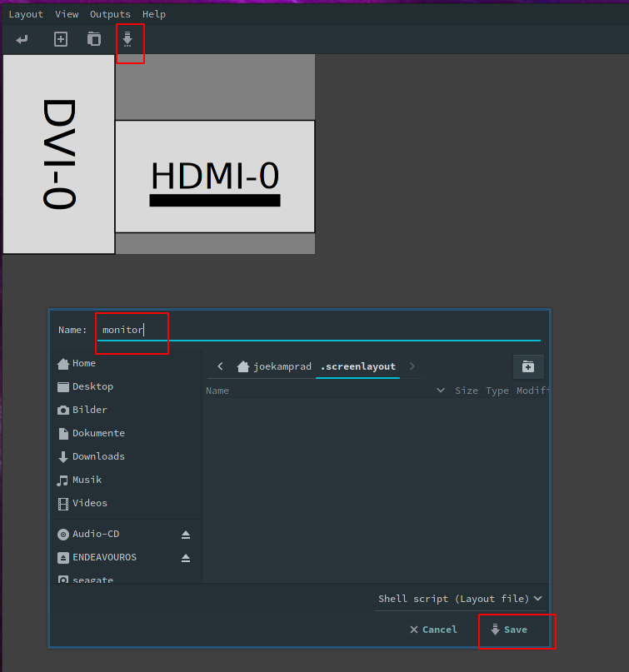The image size is (629, 672).
Task: Click the New layout toolbar icon
Action: 61,39
